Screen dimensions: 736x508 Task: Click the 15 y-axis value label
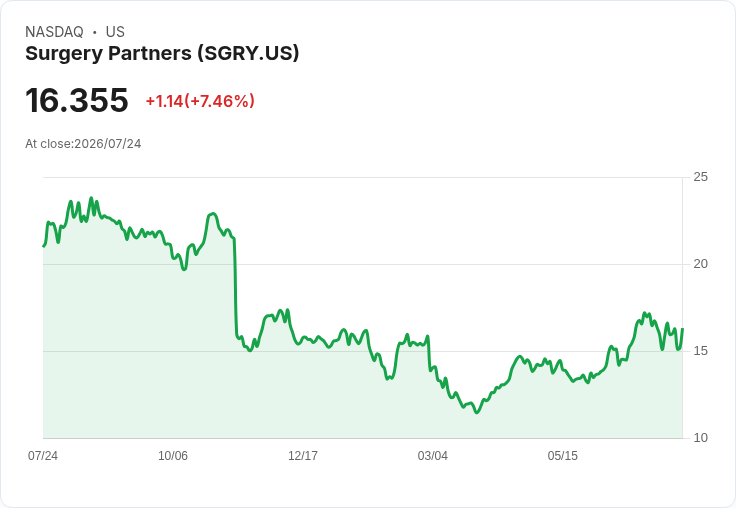(700, 351)
